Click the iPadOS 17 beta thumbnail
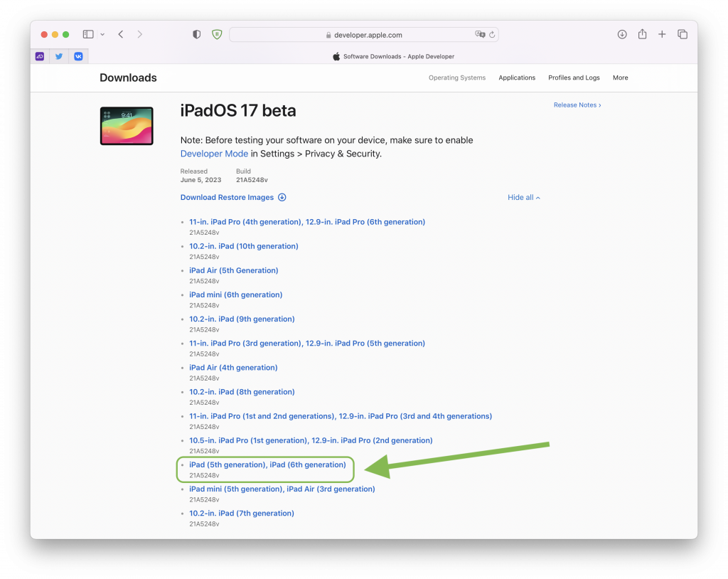 click(x=127, y=126)
